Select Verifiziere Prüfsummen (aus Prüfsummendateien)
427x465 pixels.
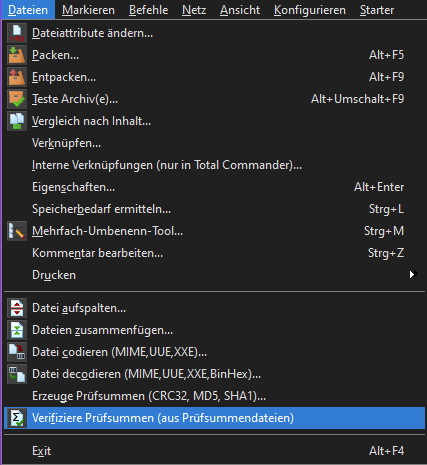[214, 418]
